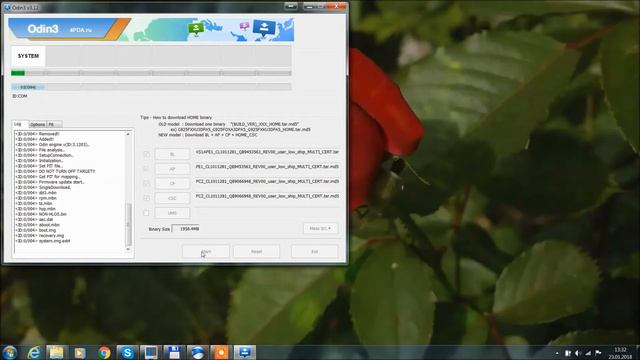This screenshot has height=360, width=640.
Task: Toggle the CSC file checkbox
Action: tap(147, 198)
